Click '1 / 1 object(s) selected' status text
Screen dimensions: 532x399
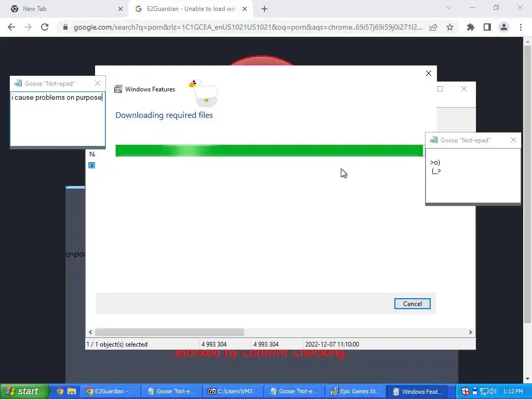[x=117, y=344]
